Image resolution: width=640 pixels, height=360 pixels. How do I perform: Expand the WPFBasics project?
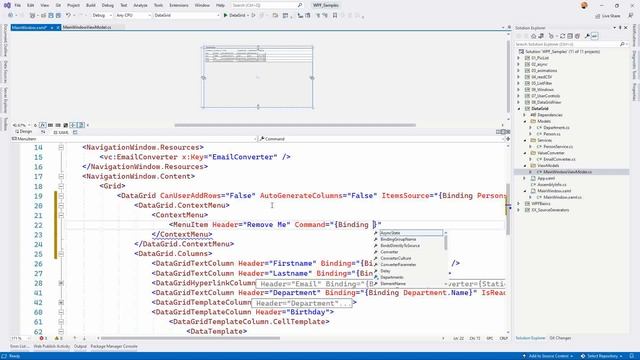(x=519, y=203)
